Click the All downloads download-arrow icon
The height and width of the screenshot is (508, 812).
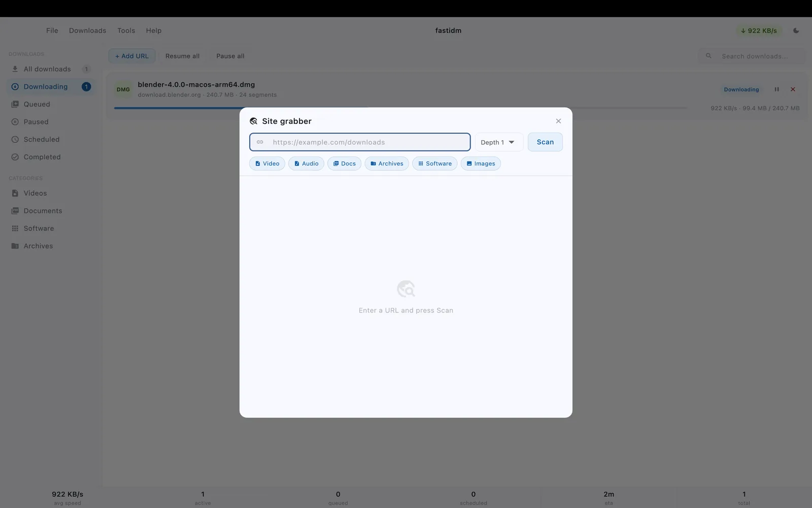(x=15, y=69)
